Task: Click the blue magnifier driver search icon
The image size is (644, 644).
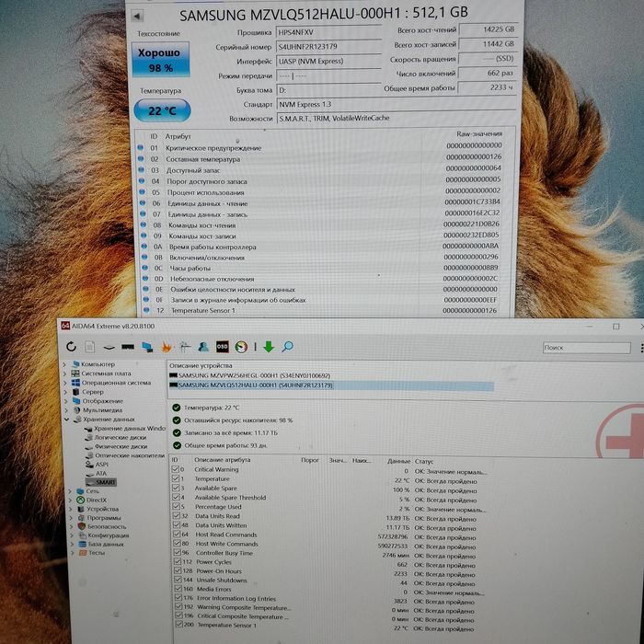Action: pos(287,347)
